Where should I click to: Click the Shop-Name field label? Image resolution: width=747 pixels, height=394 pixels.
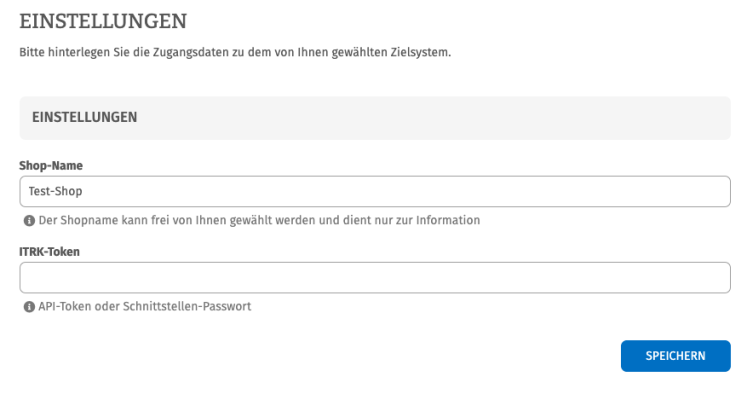(51, 166)
